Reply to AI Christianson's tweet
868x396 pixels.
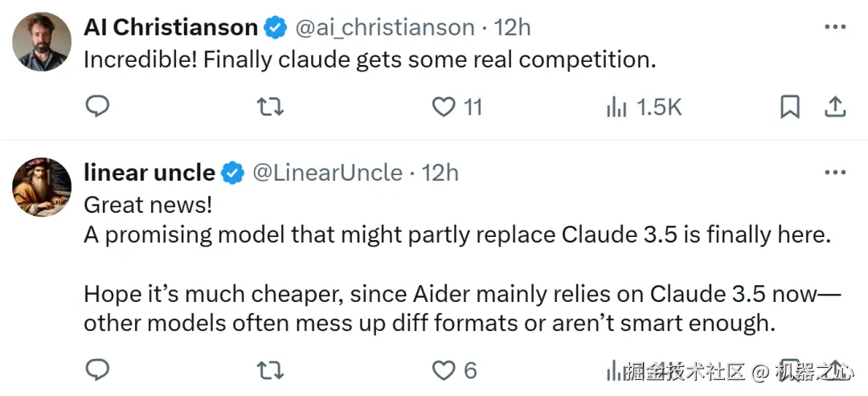pos(97,106)
